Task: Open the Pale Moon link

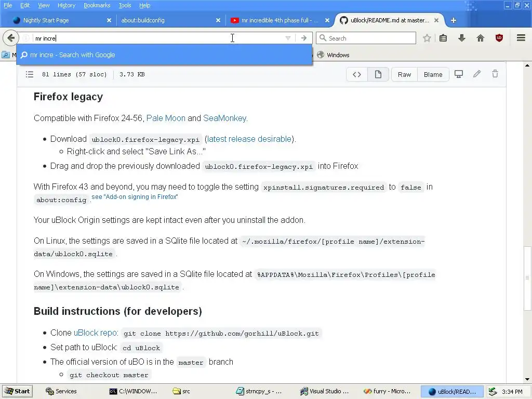Action: [x=166, y=118]
